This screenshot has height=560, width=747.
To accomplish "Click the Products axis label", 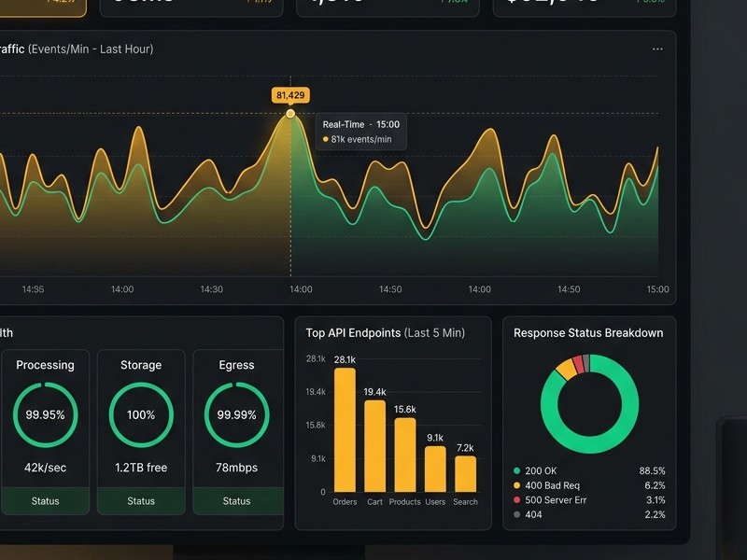I will (x=405, y=502).
